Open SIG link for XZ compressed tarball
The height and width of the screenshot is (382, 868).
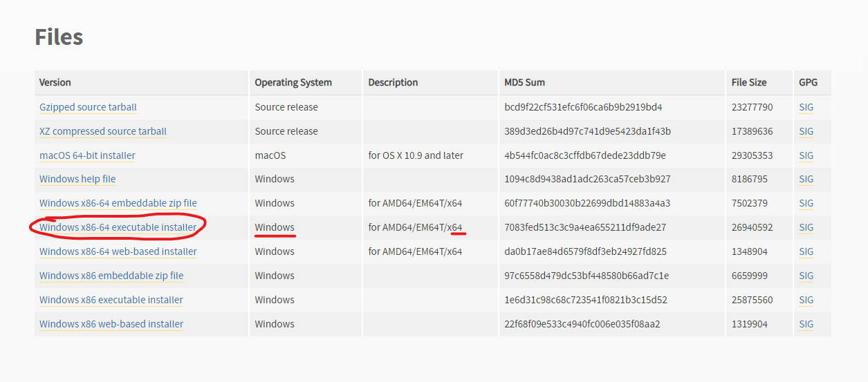(806, 131)
